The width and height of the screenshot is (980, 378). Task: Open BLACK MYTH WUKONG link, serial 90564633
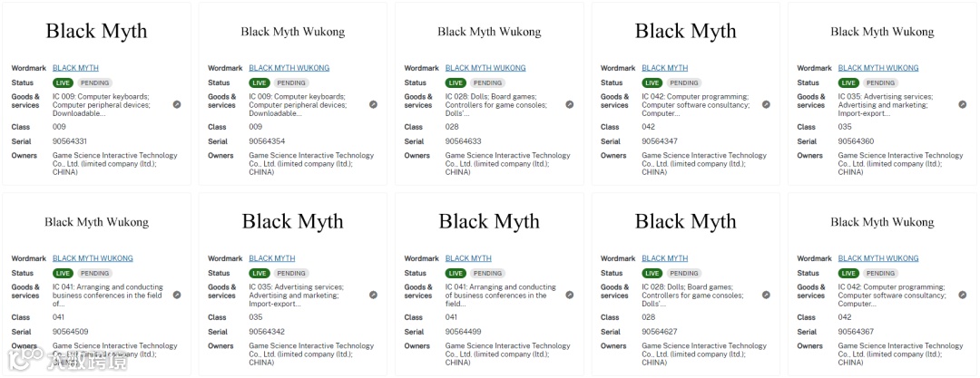(x=485, y=68)
